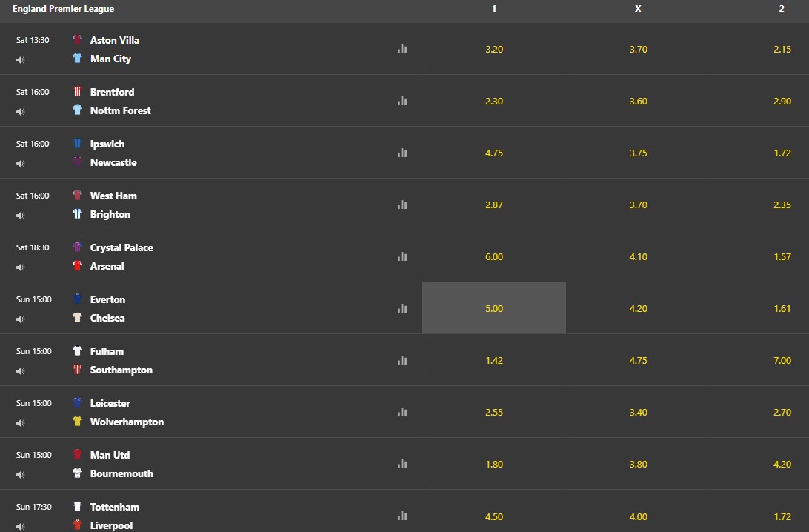Pick draw odds 4.10 for Crystal Palace vs Arsenal

pos(638,256)
